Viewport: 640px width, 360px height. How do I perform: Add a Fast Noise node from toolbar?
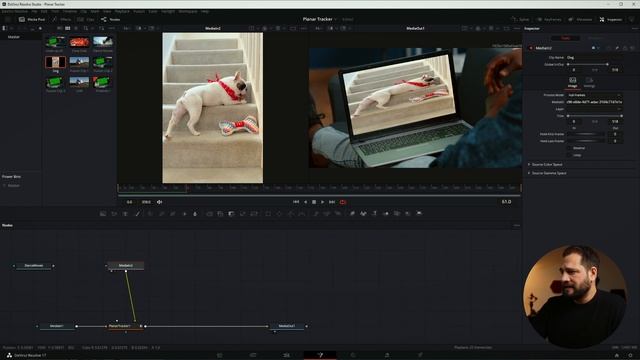point(114,213)
